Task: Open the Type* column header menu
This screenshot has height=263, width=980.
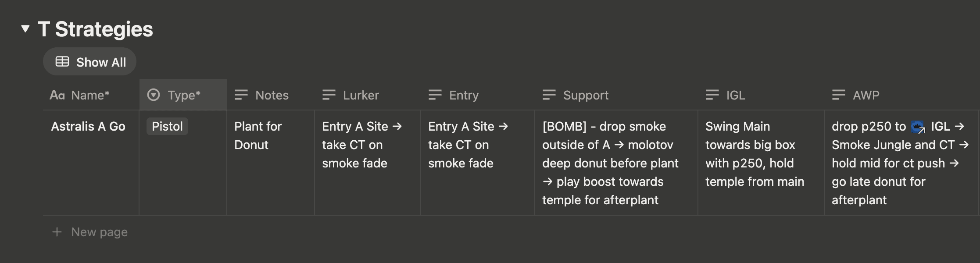Action: tap(183, 95)
